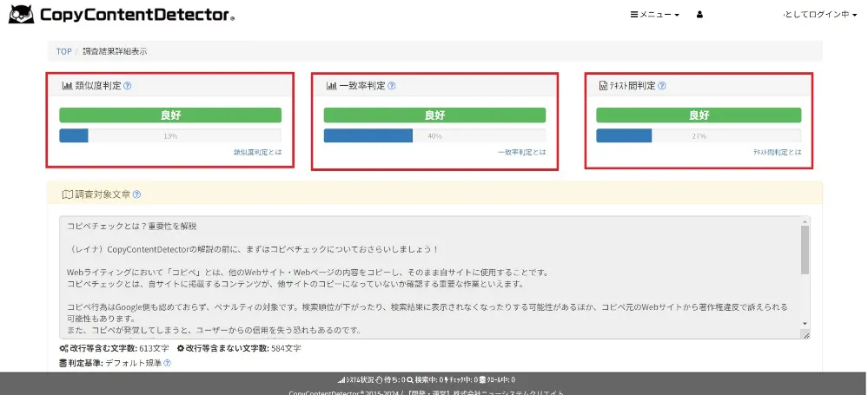Click bar chart icon beside 類似度判定
The image size is (868, 395).
(67, 86)
